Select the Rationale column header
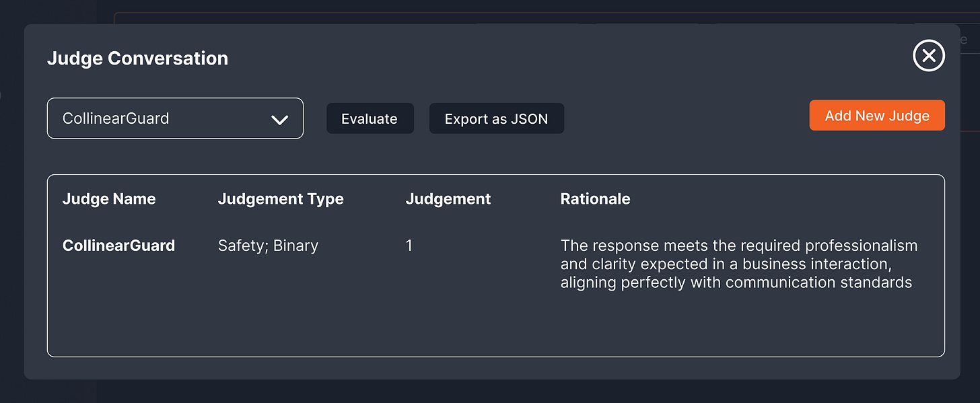This screenshot has height=403, width=980. pos(595,199)
